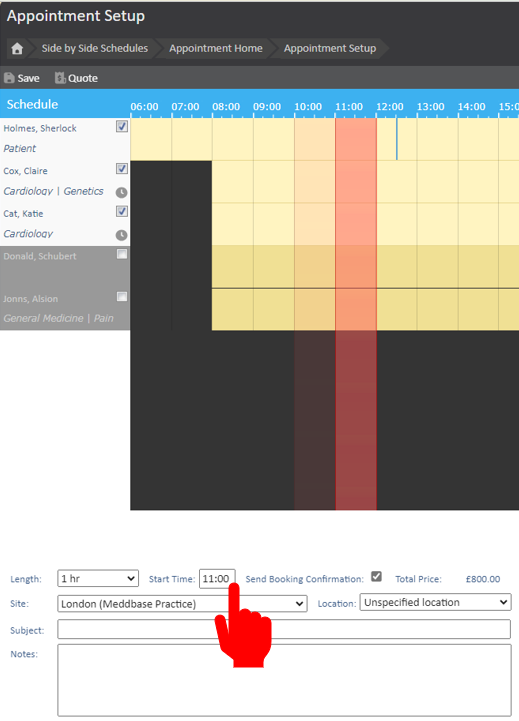Screen dimensions: 519x721
Task: Click the 08:00 time header
Action: pyautogui.click(x=226, y=107)
